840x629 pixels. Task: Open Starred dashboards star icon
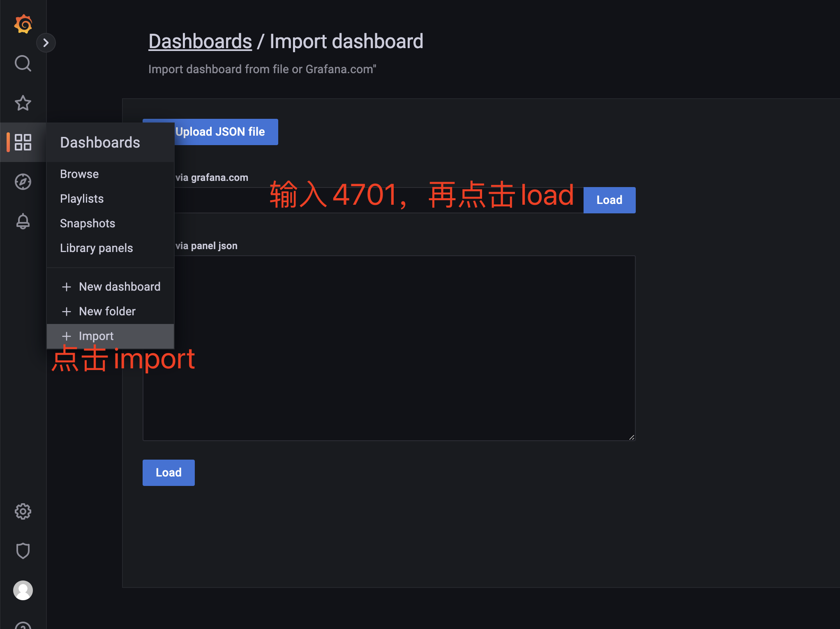pos(23,103)
